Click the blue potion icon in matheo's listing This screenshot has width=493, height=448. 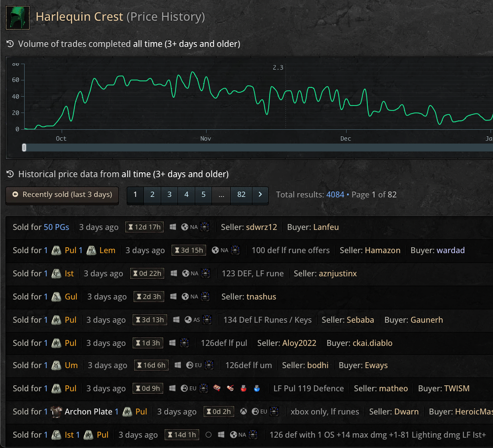tap(256, 388)
